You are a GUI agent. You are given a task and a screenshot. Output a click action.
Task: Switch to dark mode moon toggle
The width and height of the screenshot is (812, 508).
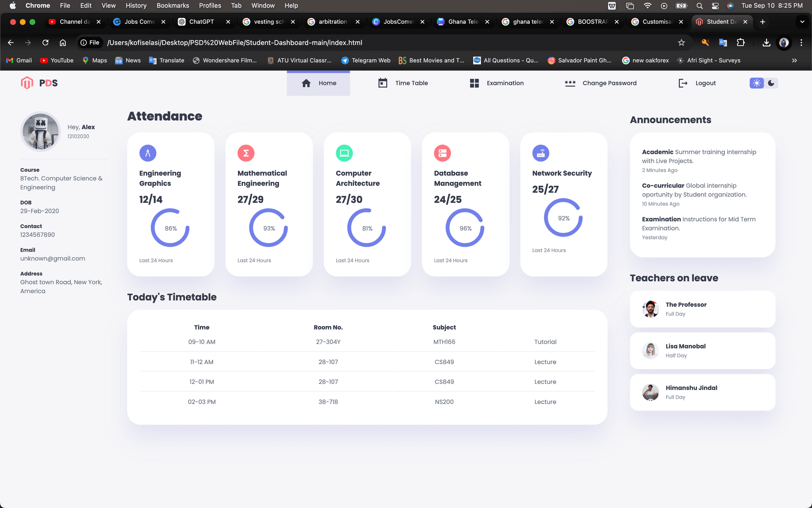coord(771,83)
